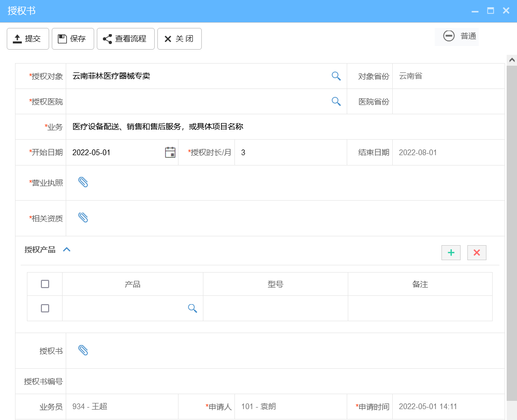Click the 提交 submit button
Image resolution: width=517 pixels, height=420 pixels.
coord(27,38)
